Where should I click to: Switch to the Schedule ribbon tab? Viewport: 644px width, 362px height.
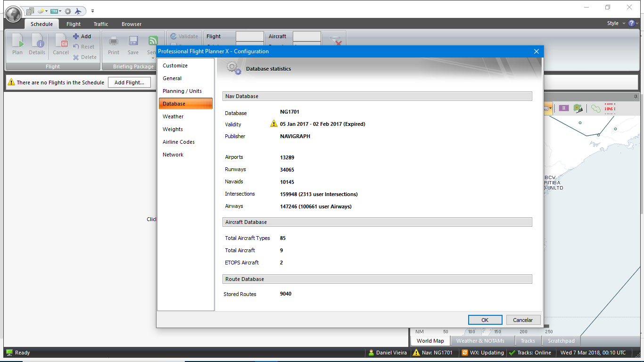[41, 24]
